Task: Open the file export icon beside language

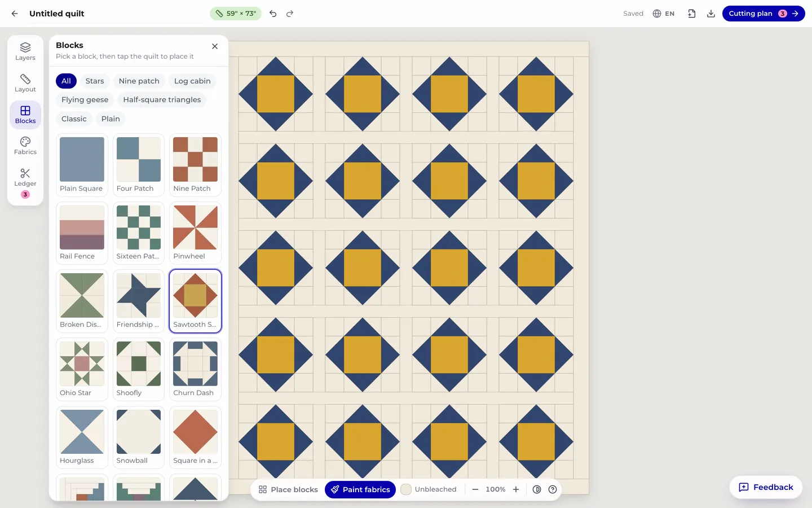Action: (x=692, y=14)
